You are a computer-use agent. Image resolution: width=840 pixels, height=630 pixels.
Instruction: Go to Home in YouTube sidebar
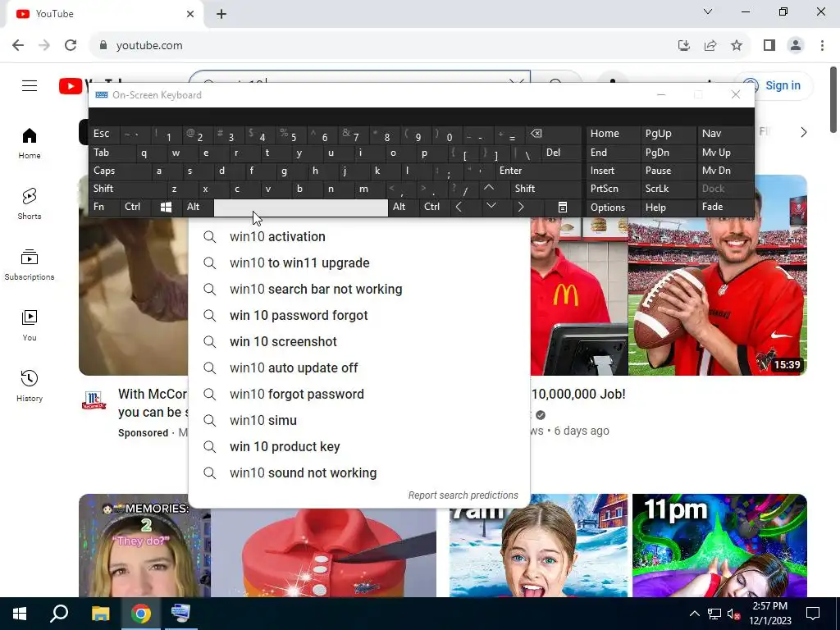coord(30,144)
